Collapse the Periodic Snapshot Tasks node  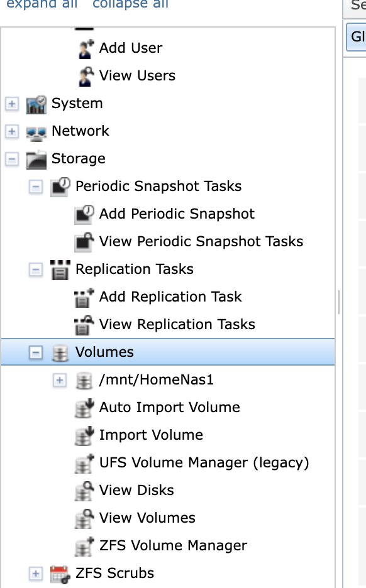(36, 187)
